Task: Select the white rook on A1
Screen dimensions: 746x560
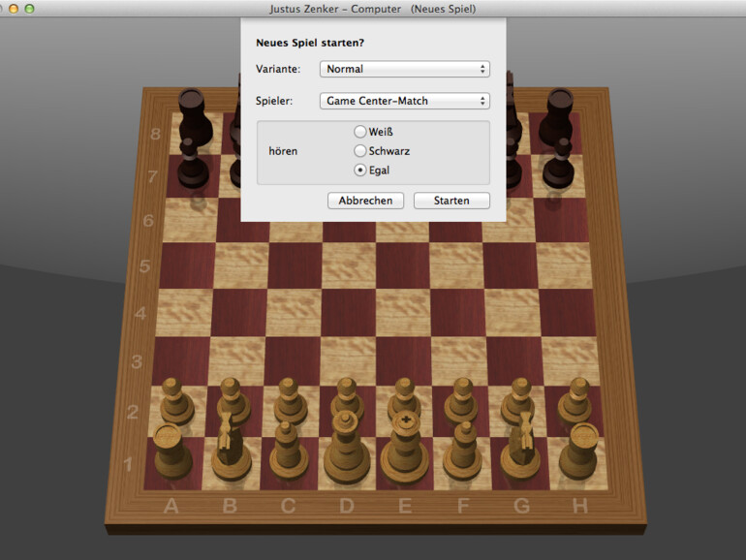Action: (x=172, y=451)
